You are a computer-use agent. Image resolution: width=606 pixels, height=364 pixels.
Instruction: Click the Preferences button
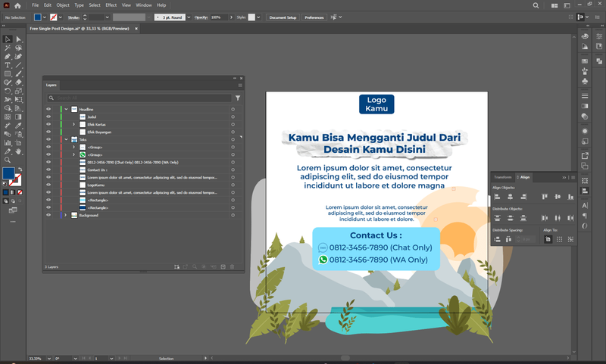pyautogui.click(x=314, y=17)
